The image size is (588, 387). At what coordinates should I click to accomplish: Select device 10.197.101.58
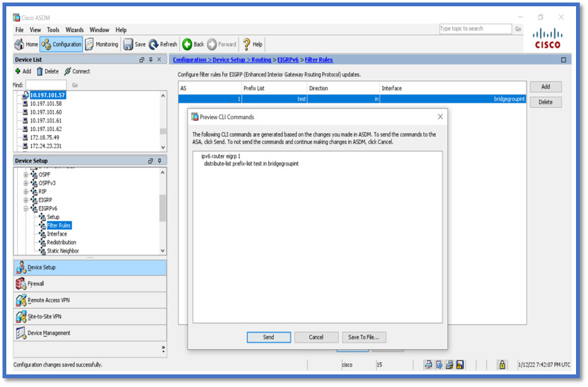[46, 104]
